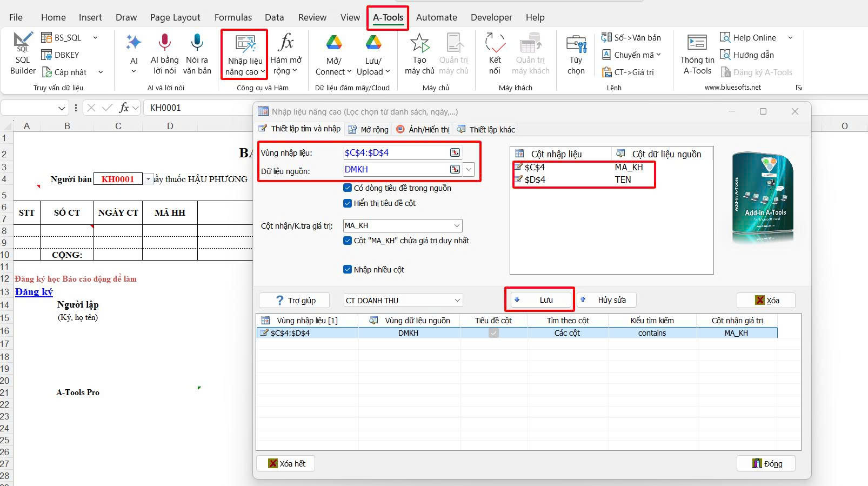Expand the Cột nhận/K.tra giá trị dropdown
Screen dimensions: 868x486
tap(457, 225)
